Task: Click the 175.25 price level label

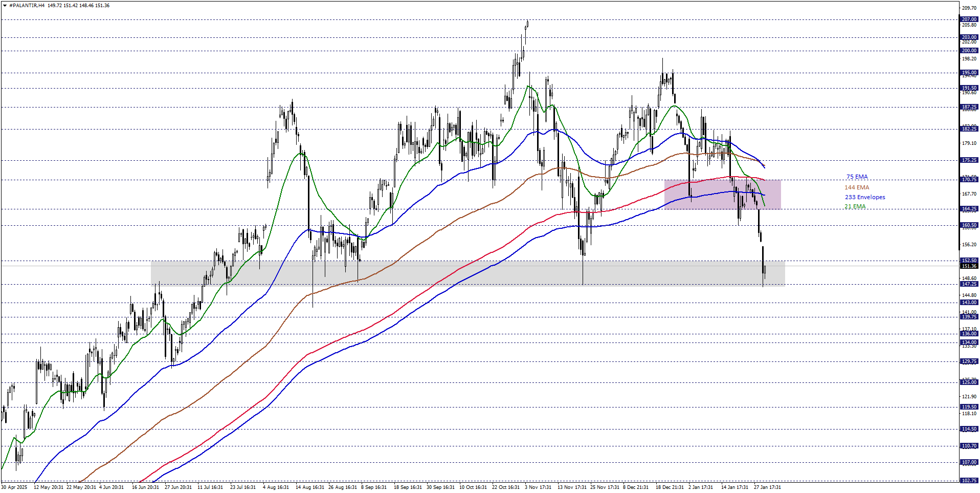Action: pos(969,160)
